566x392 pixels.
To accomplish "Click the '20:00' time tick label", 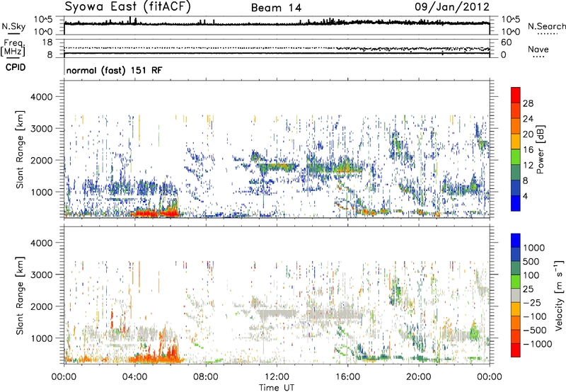I will 418,377.
